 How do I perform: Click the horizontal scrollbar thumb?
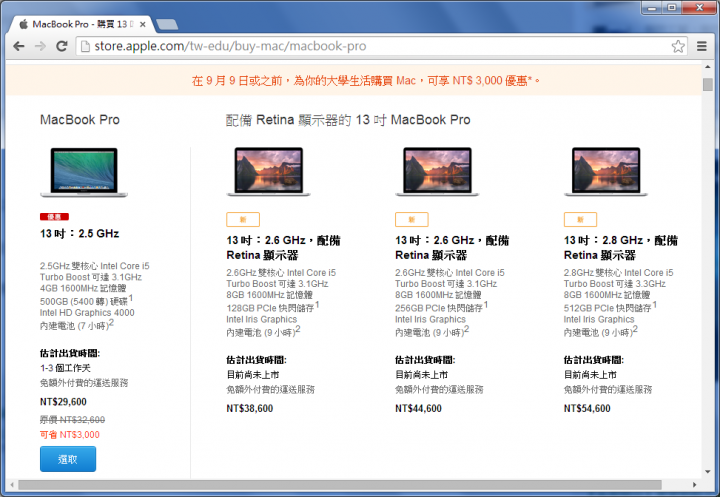click(340, 485)
